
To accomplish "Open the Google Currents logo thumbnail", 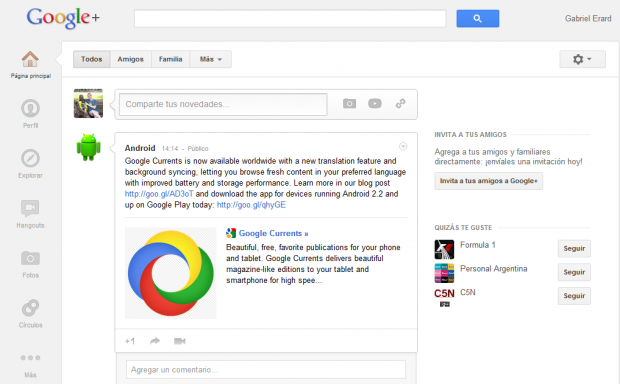I will [171, 273].
